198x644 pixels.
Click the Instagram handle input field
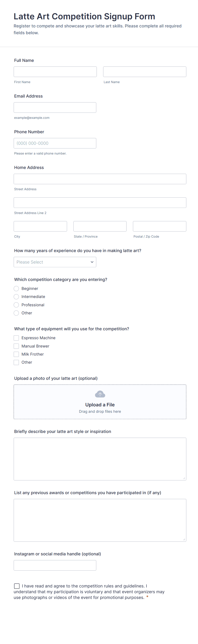(55, 565)
